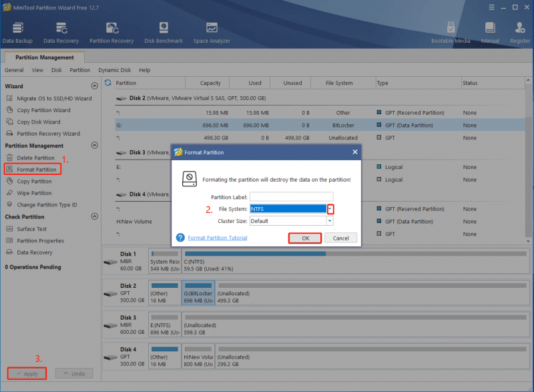Open the General menu
Image resolution: width=534 pixels, height=392 pixels.
[x=14, y=70]
